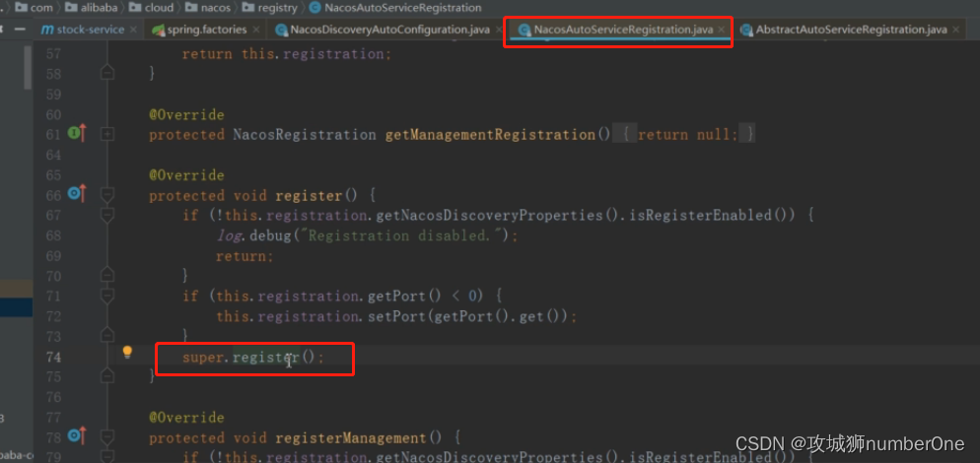
Task: Collapse the if block at line 71
Action: [107, 295]
